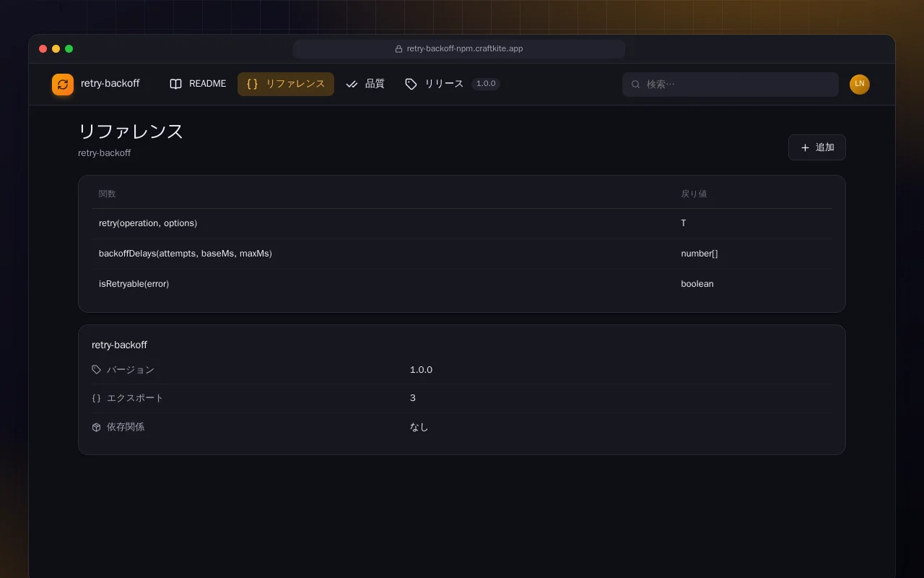Viewport: 924px width, 578px height.
Task: Click the retry-backoff card title above バージョン
Action: (119, 345)
